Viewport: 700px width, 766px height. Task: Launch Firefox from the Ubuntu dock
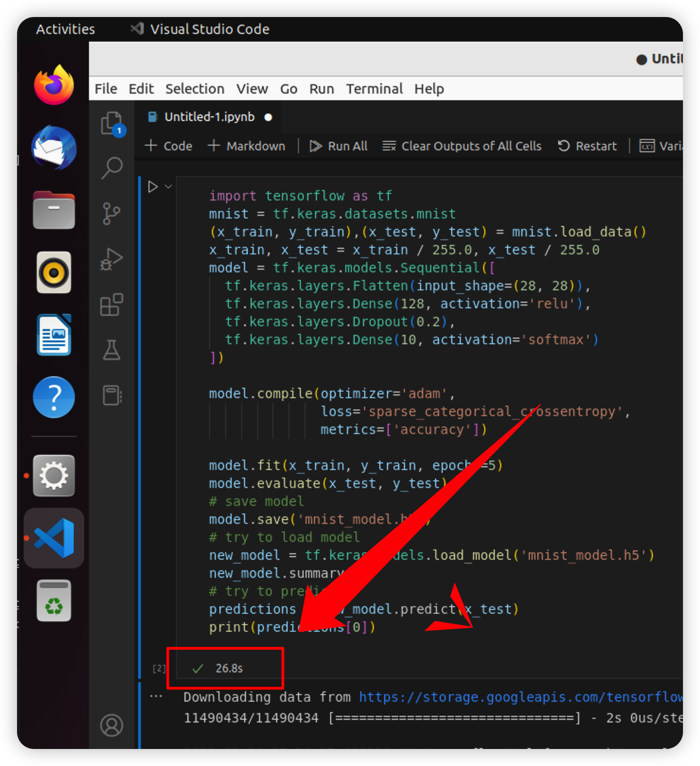pyautogui.click(x=54, y=86)
